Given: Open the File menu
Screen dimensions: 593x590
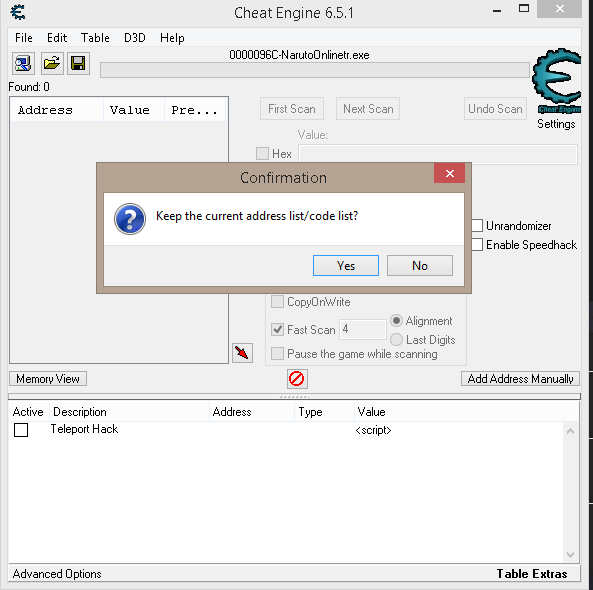Looking at the screenshot, I should (x=23, y=38).
